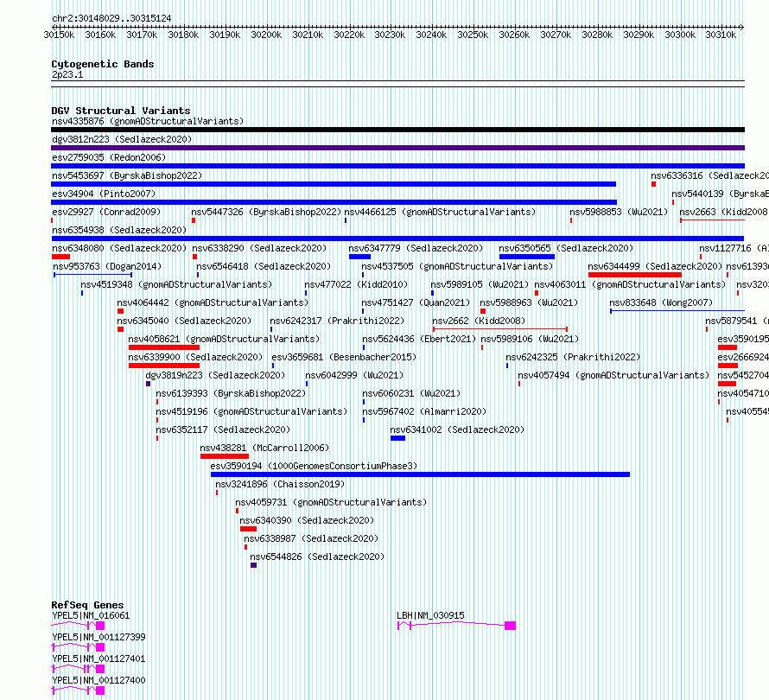Click long blue bar under esv3590194
This screenshot has height=700, width=769.
420,474
